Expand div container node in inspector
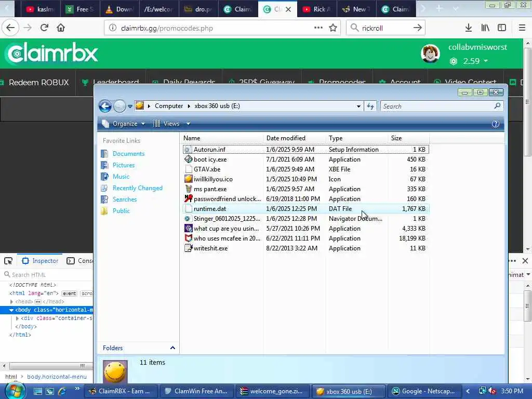The height and width of the screenshot is (399, 532). (x=17, y=318)
